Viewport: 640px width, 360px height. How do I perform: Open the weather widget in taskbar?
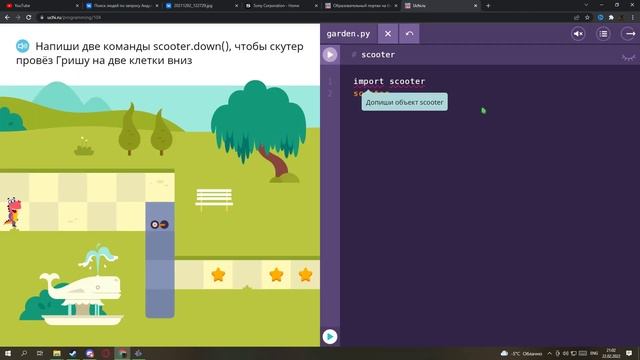[x=521, y=353]
